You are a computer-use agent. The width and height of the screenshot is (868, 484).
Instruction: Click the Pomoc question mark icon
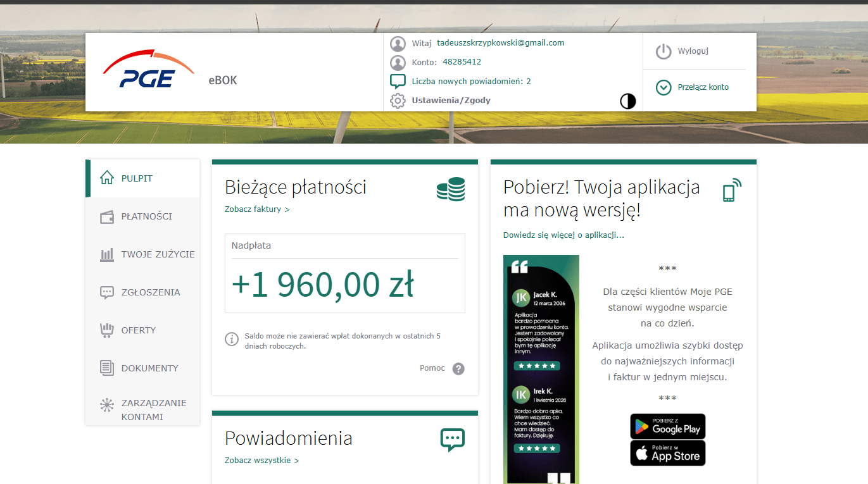(458, 369)
